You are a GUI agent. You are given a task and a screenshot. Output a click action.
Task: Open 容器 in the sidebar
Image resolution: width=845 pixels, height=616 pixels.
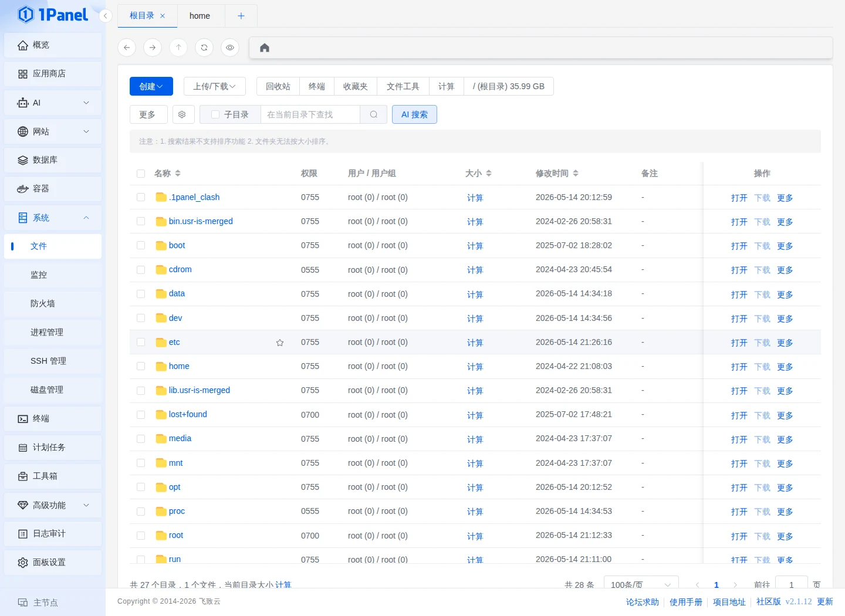pos(53,189)
